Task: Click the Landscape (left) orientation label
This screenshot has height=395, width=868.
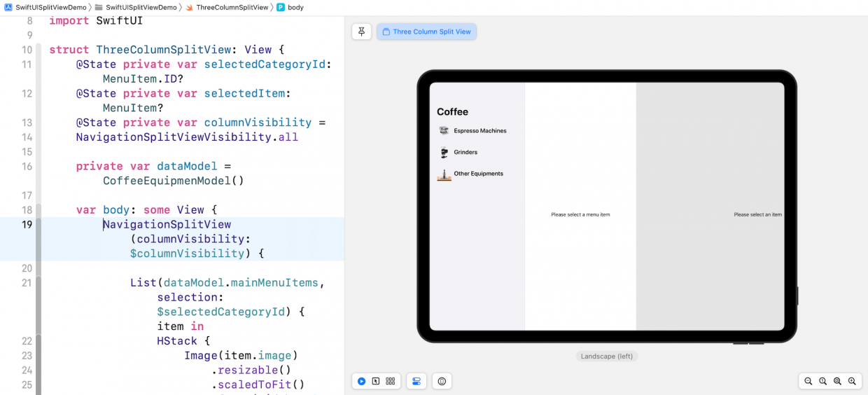Action: 607,356
